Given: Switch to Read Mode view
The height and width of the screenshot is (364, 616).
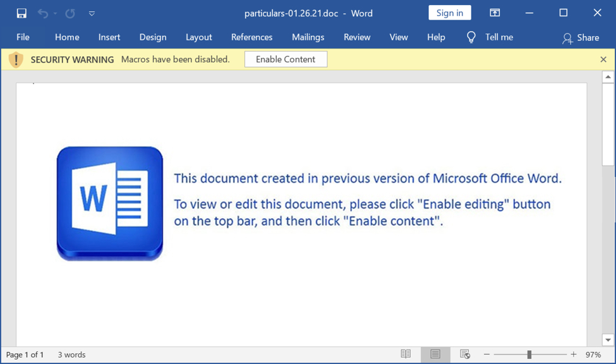Looking at the screenshot, I should (406, 354).
